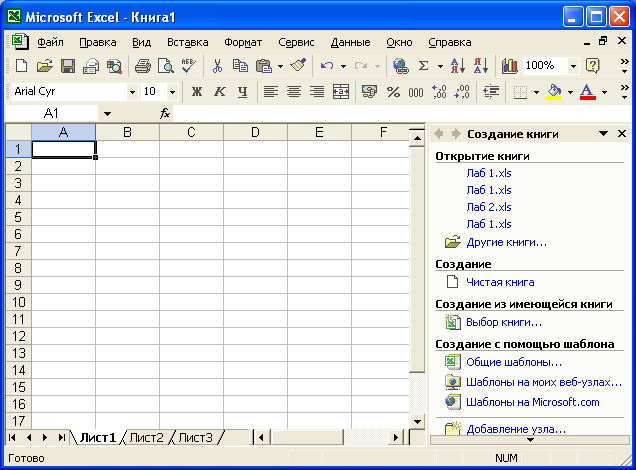Select the Format Painter brush
The image size is (636, 470).
pyautogui.click(x=298, y=65)
